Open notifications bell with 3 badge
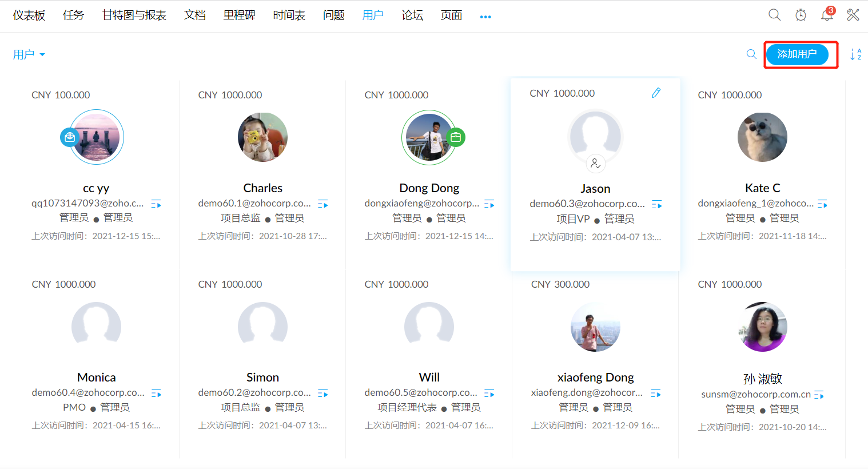The height and width of the screenshot is (469, 868). tap(827, 15)
